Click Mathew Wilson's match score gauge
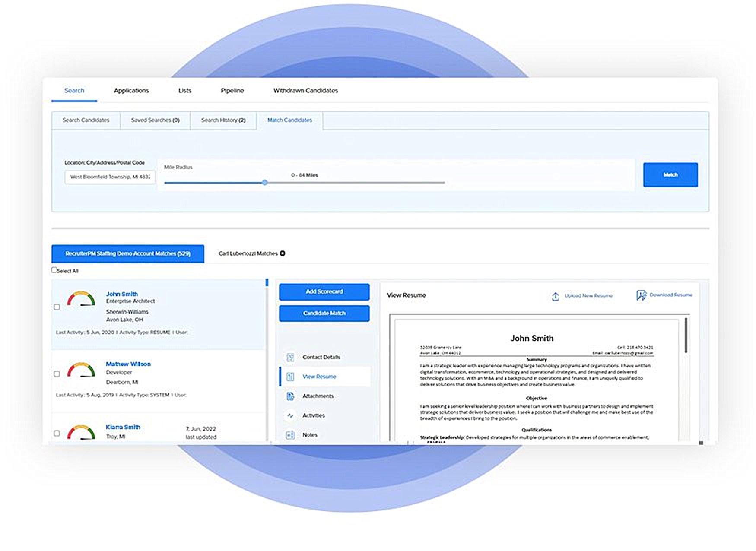 pos(81,370)
